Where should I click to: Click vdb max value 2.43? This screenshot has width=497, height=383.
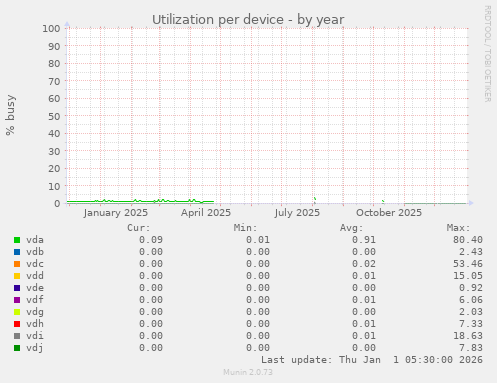[471, 252]
